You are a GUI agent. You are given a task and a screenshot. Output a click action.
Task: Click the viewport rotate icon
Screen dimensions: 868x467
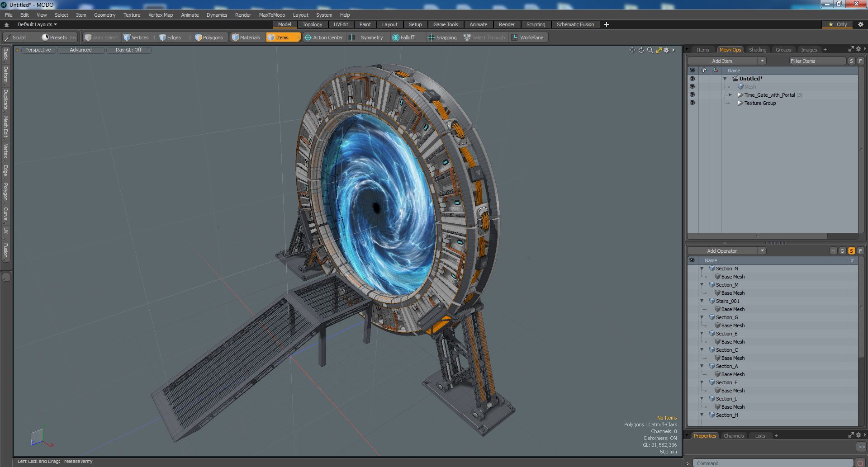point(641,50)
